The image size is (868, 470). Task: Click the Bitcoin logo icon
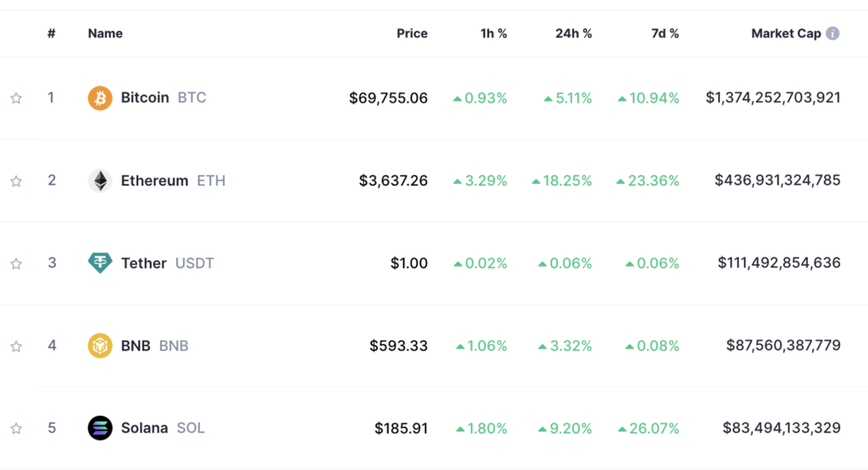pos(100,98)
